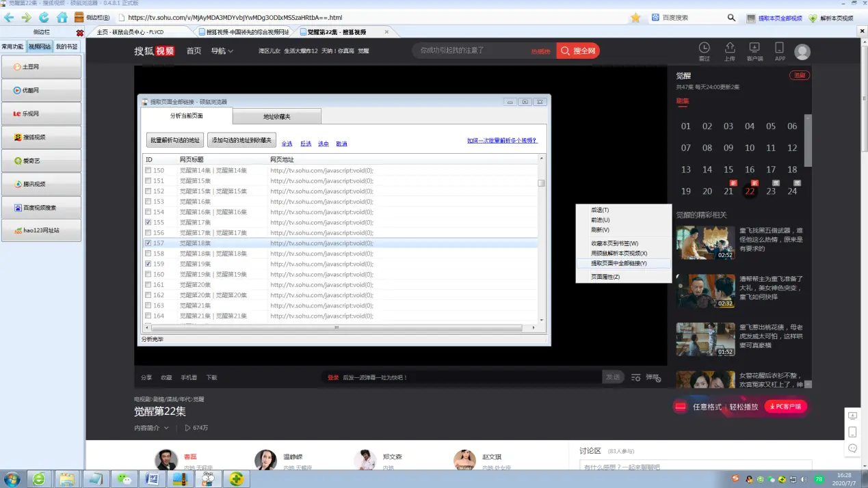
Task: Click the list's vertical scrollbar down arrow
Action: pos(542,320)
